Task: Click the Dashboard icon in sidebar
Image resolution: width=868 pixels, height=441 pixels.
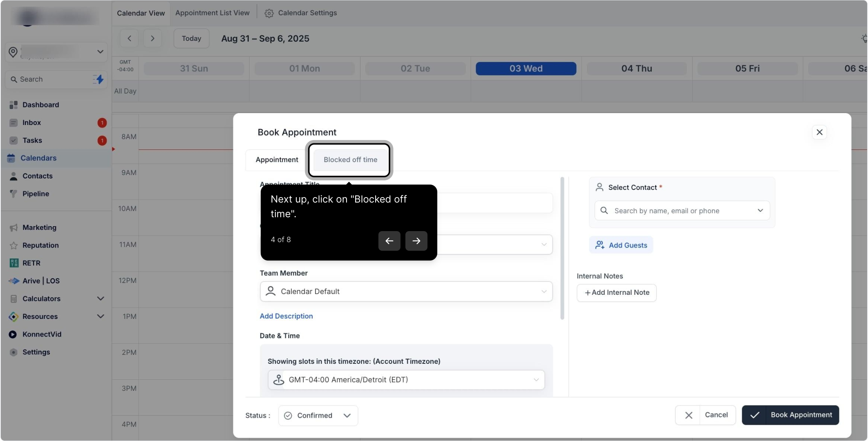Action: click(13, 105)
